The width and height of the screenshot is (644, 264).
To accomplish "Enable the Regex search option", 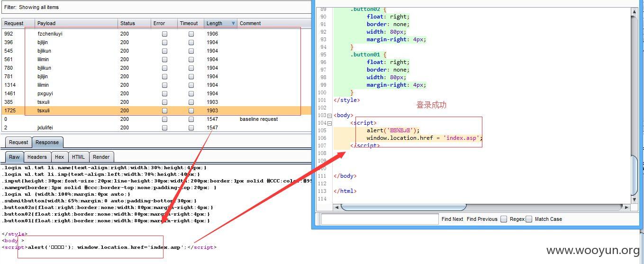I will click(504, 219).
